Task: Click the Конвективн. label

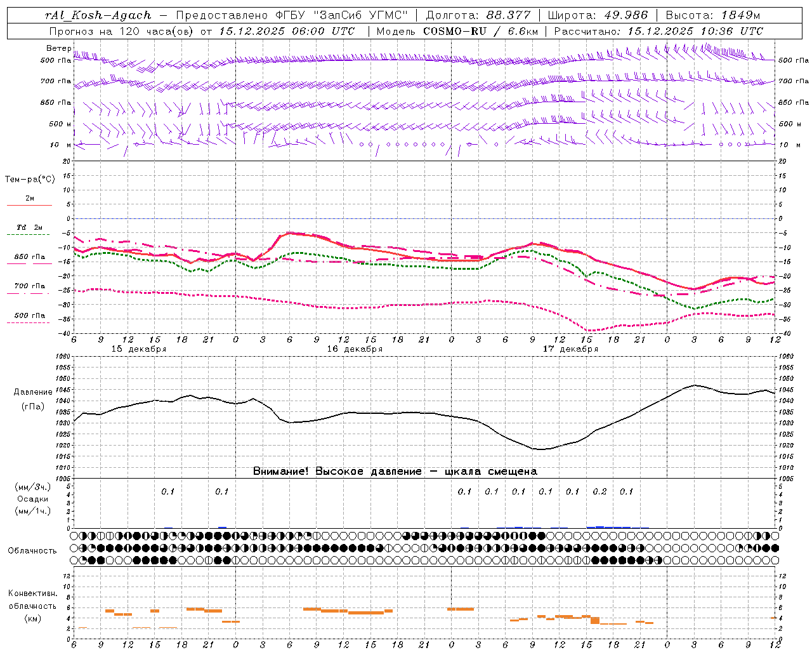Action: click(x=32, y=594)
